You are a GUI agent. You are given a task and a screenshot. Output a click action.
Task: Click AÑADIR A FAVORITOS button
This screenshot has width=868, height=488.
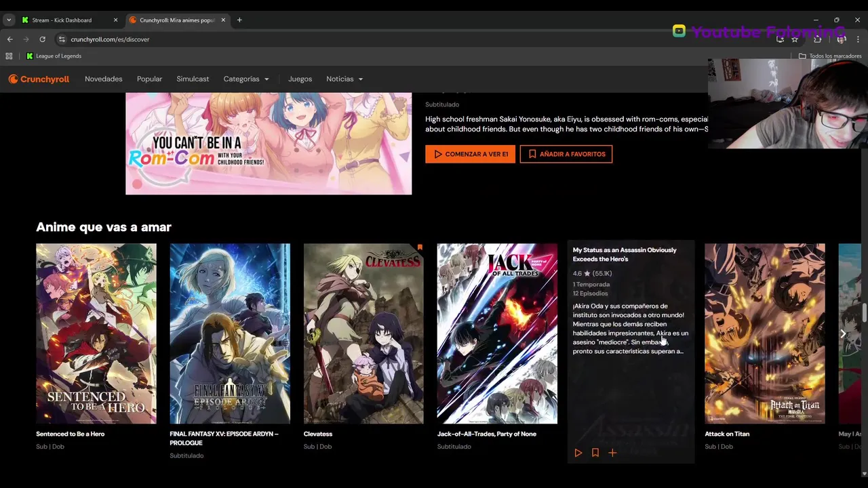(566, 154)
